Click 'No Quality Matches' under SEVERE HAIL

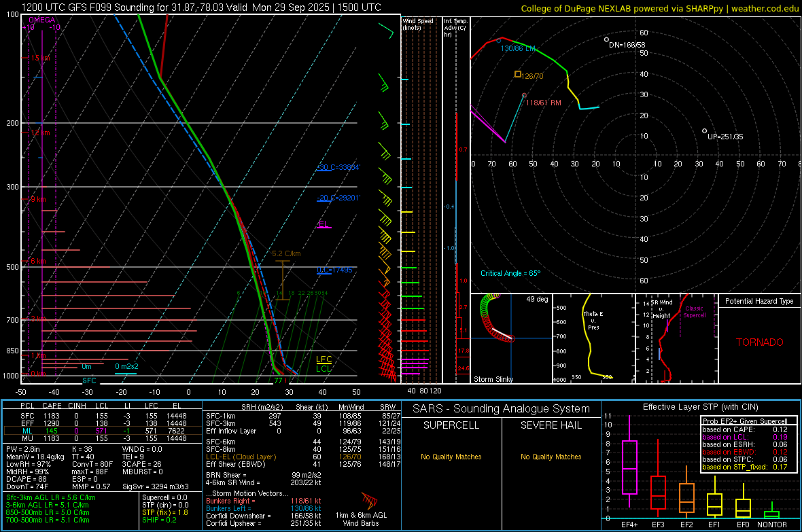(x=551, y=457)
